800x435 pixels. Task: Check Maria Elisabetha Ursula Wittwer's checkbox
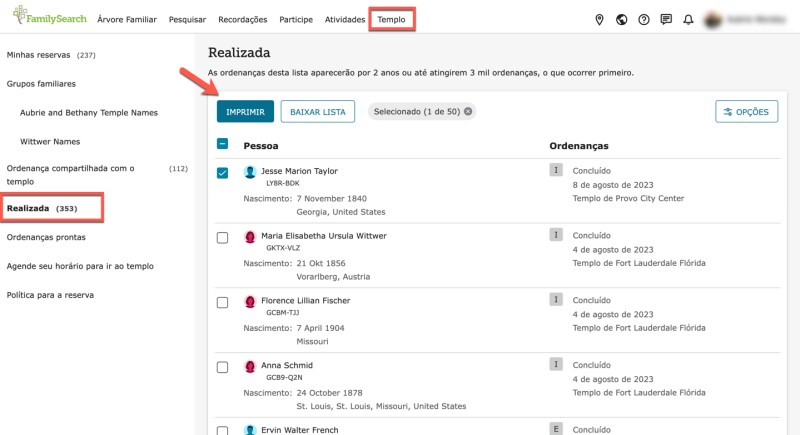click(222, 238)
